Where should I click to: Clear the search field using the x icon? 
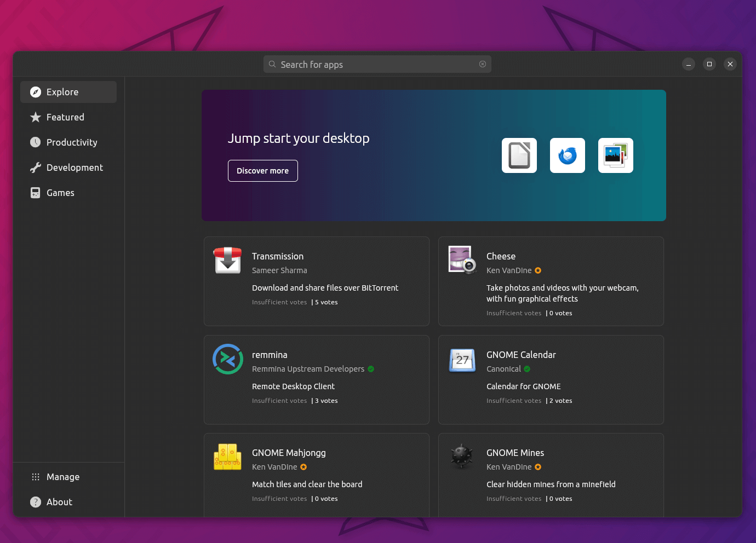(482, 64)
